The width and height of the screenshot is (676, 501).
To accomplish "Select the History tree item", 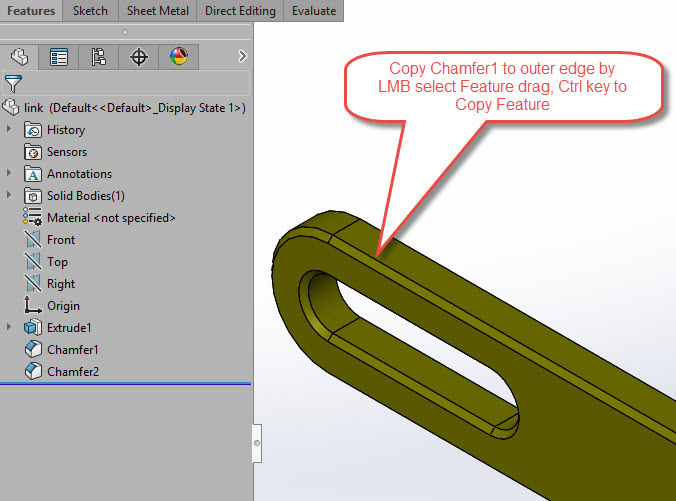I will [x=66, y=130].
